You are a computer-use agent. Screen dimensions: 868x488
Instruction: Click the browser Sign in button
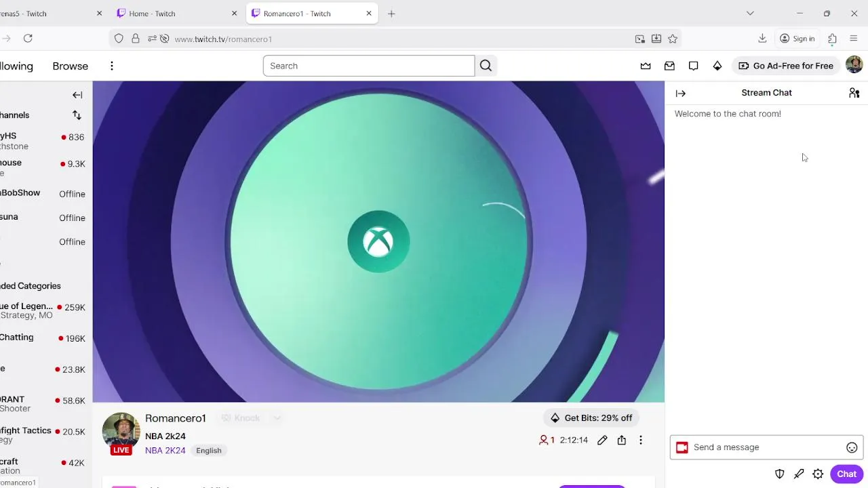tap(797, 39)
